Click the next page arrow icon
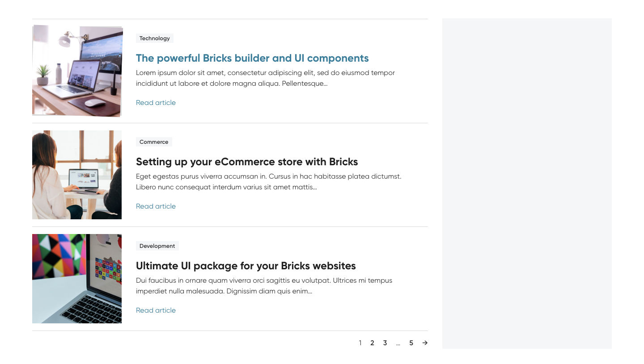The image size is (644, 364). [x=425, y=343]
